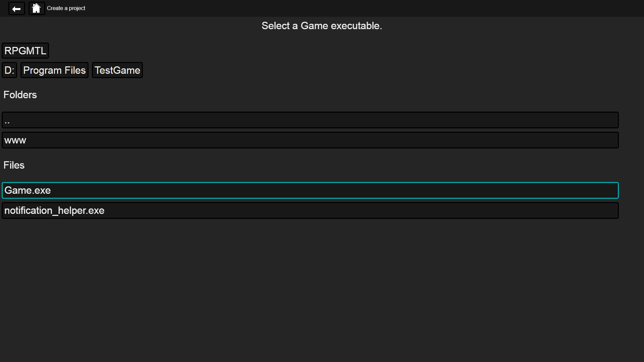Image resolution: width=644 pixels, height=362 pixels.
Task: Open the RPGMTL shortcut location
Action: click(25, 51)
